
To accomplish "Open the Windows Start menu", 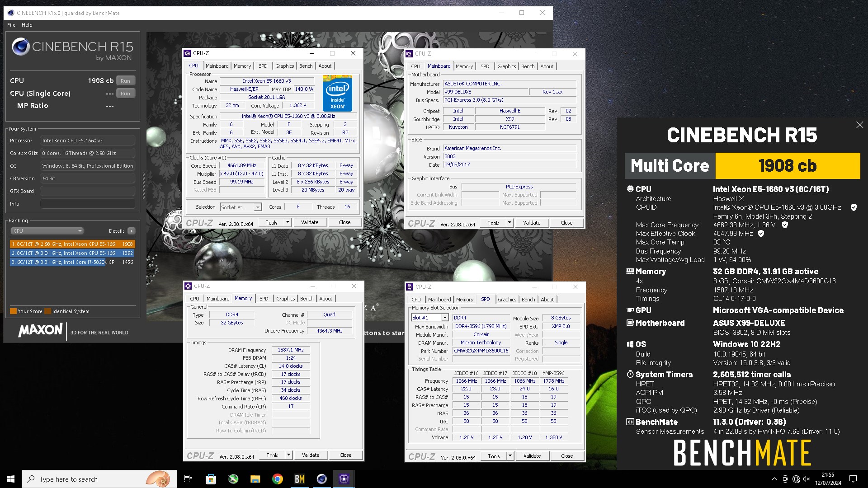I will 11,479.
